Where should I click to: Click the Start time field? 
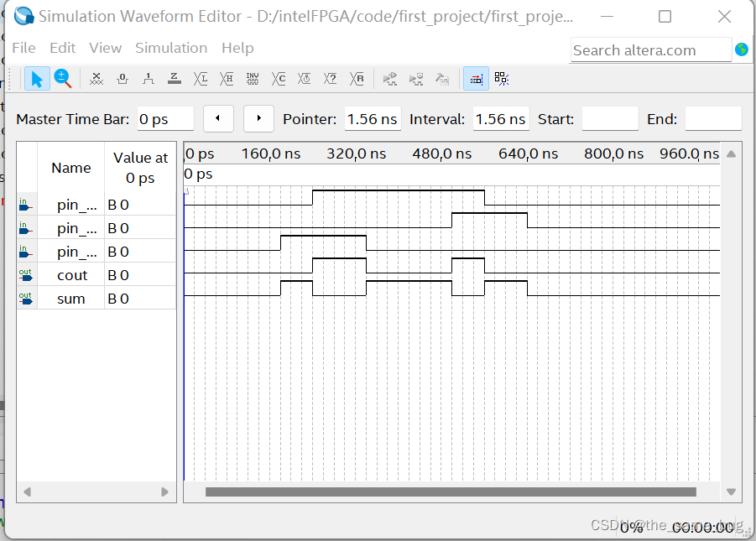[610, 119]
